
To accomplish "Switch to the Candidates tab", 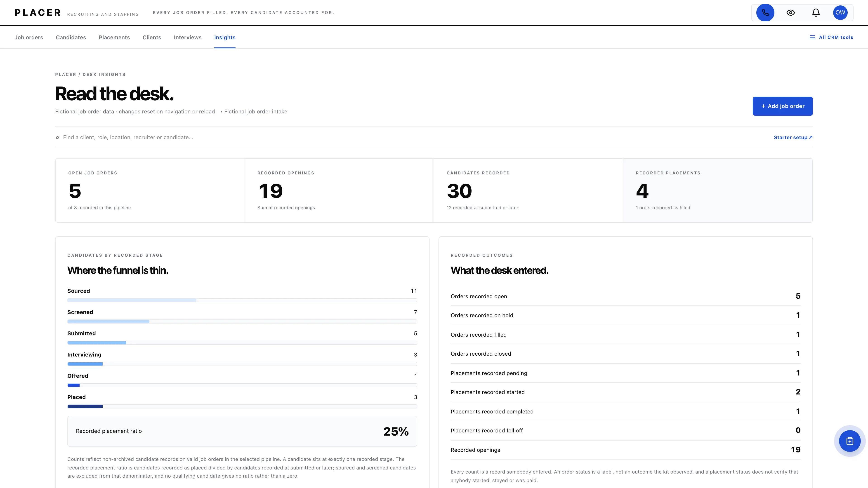I will coord(71,37).
